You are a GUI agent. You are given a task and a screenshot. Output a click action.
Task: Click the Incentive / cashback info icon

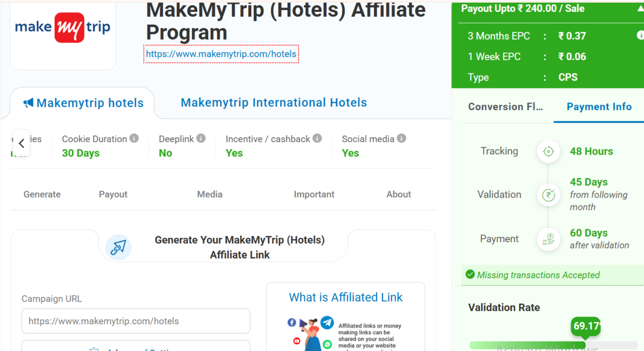tap(317, 138)
